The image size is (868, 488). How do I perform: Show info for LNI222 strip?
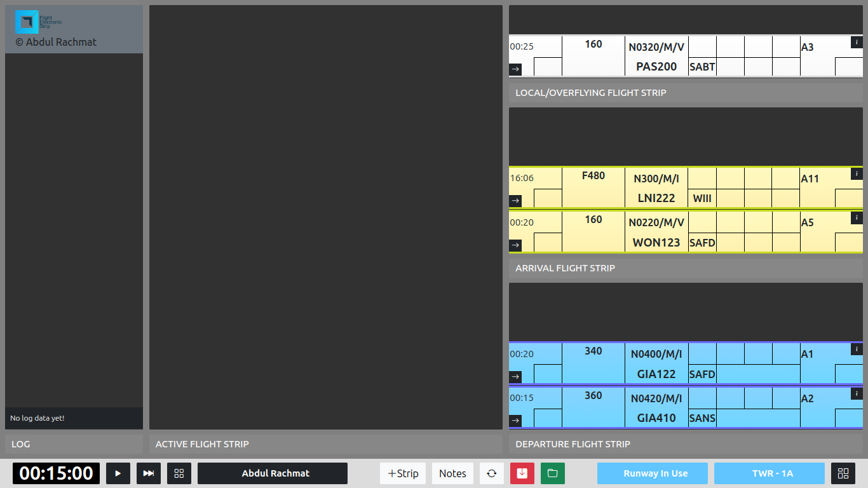[x=857, y=174]
